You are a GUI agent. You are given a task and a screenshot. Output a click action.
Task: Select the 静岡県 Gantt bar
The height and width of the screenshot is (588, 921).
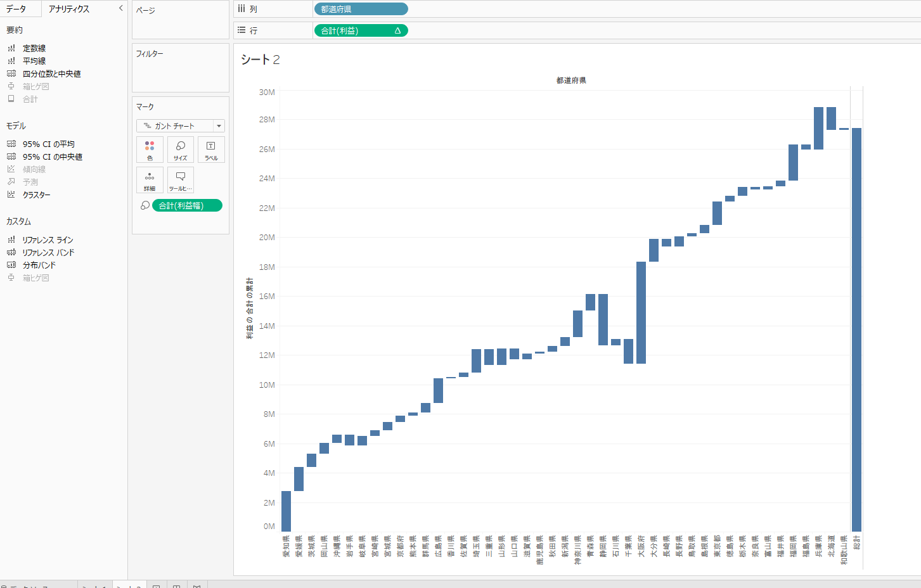pyautogui.click(x=603, y=319)
